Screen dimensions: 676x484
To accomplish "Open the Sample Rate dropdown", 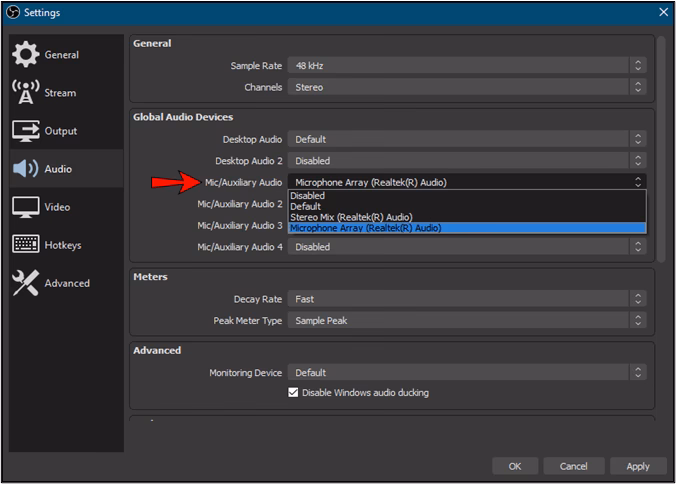I will coord(467,66).
